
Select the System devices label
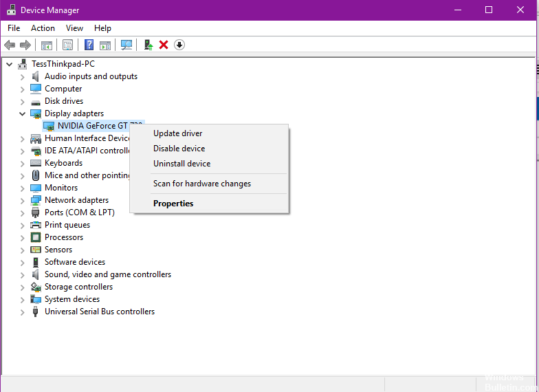point(72,299)
